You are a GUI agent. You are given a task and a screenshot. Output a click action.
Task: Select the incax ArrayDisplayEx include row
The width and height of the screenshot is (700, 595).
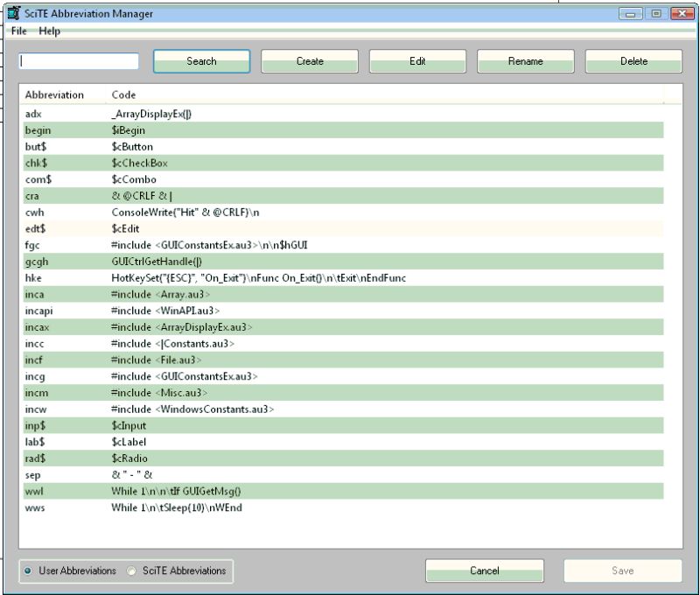175,326
